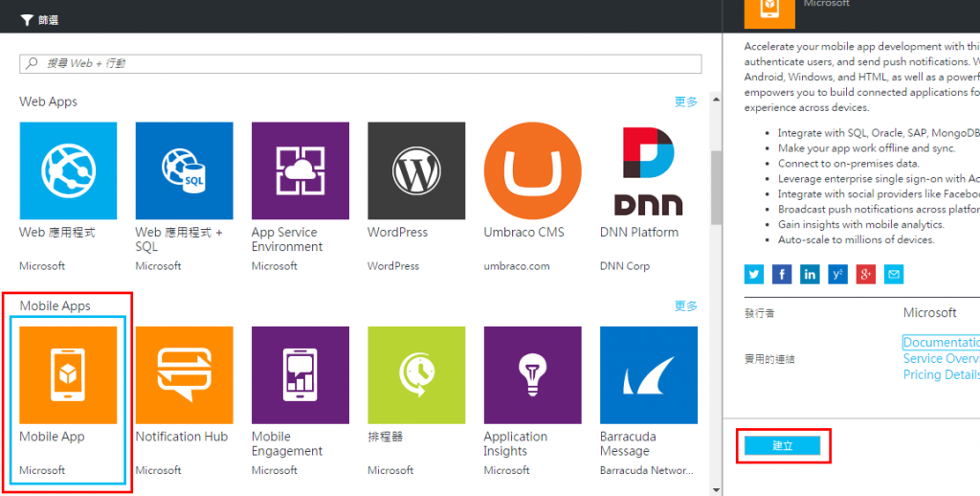
Task: Click the Barracuda Message title text
Action: [x=628, y=443]
